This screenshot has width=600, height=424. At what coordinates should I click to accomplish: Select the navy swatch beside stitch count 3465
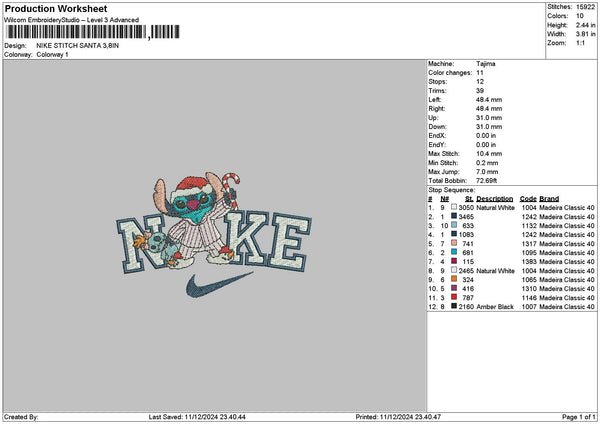[454, 216]
